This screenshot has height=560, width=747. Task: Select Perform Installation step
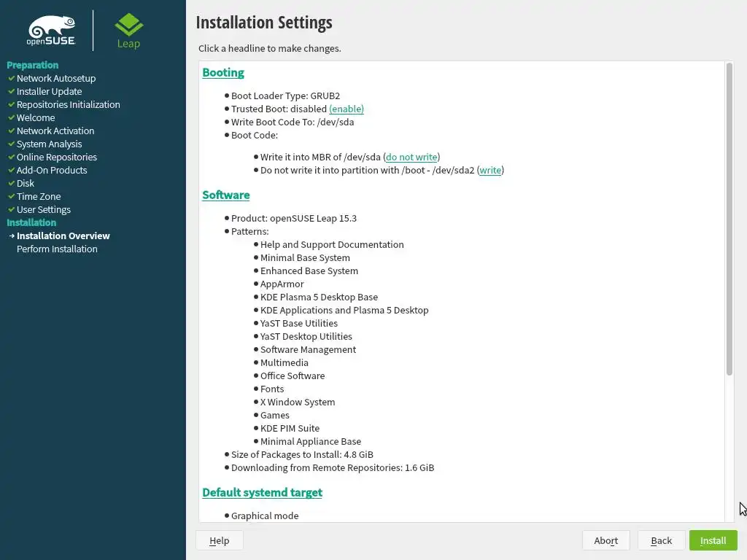click(57, 249)
